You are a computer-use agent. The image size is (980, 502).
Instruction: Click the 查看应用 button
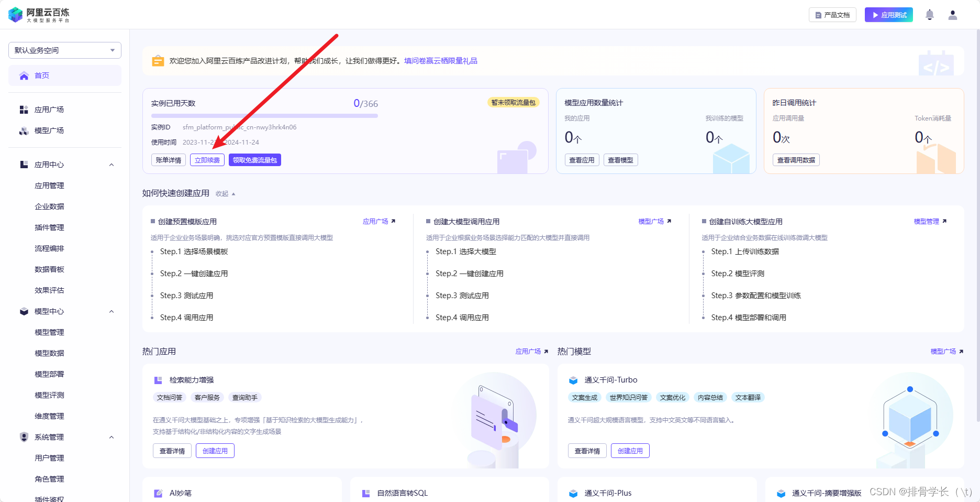click(582, 160)
